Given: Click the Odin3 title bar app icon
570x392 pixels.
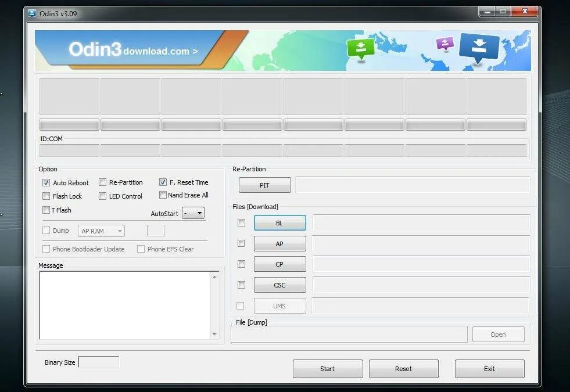Looking at the screenshot, I should tap(32, 14).
